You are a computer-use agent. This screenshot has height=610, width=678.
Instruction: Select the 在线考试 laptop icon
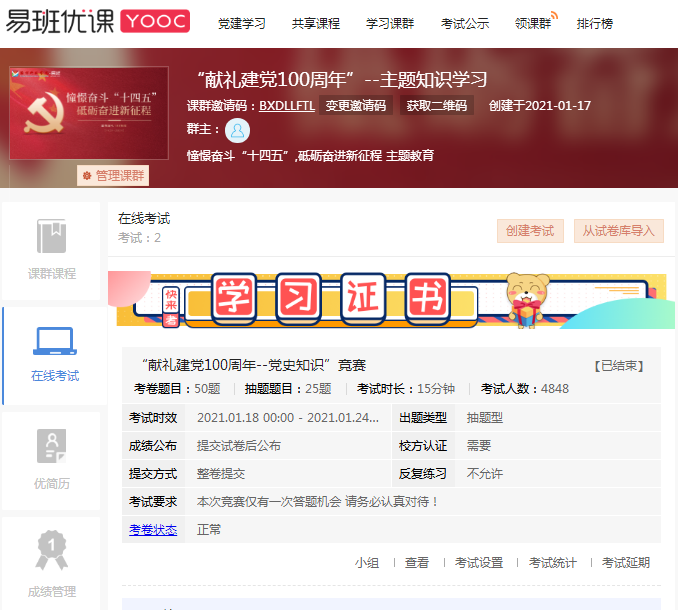click(54, 341)
